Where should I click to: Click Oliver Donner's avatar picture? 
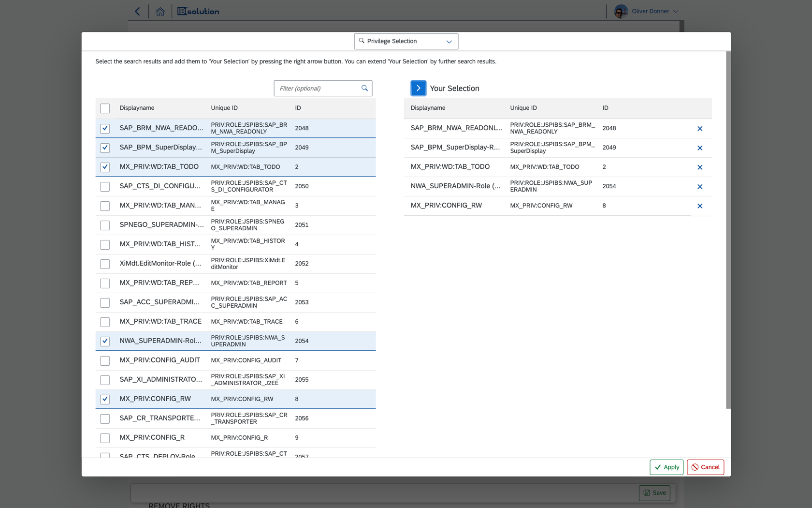[621, 11]
